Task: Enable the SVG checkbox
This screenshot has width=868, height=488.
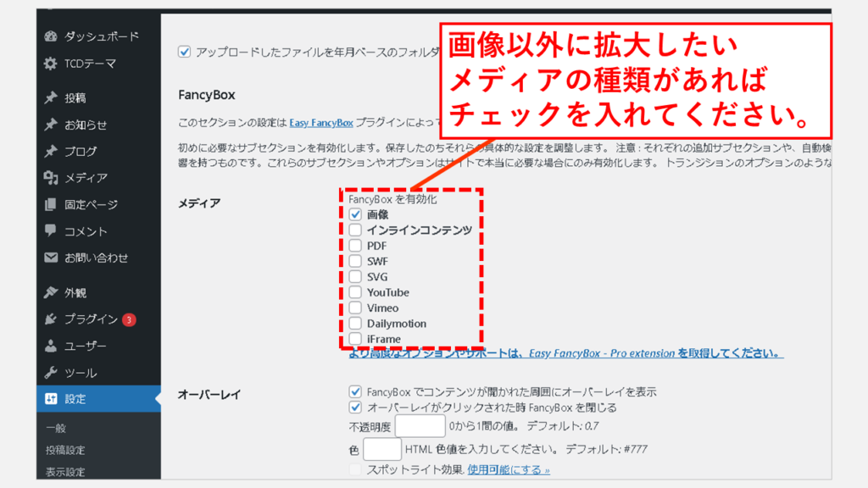Action: click(x=355, y=276)
